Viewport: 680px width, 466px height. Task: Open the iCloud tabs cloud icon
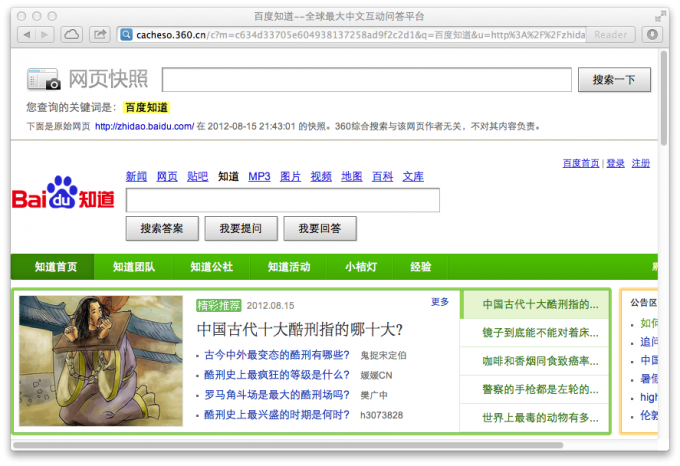coord(72,35)
